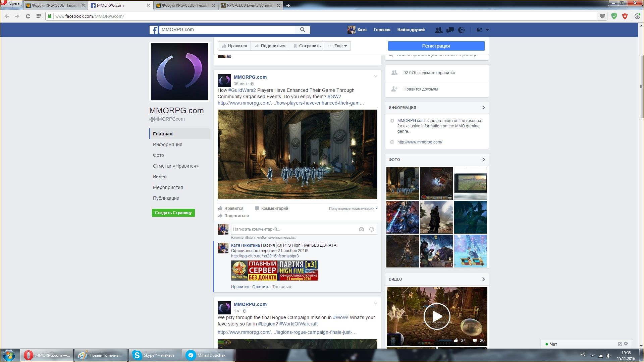Click the Написать комментарий input field
This screenshot has width=644, height=362.
coord(292,229)
